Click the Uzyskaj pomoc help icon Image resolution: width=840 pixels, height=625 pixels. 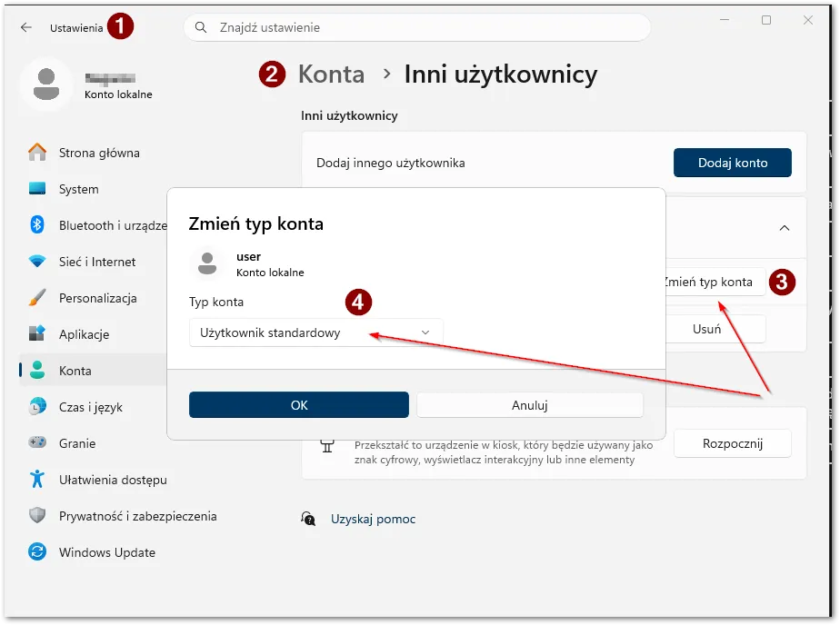click(308, 519)
